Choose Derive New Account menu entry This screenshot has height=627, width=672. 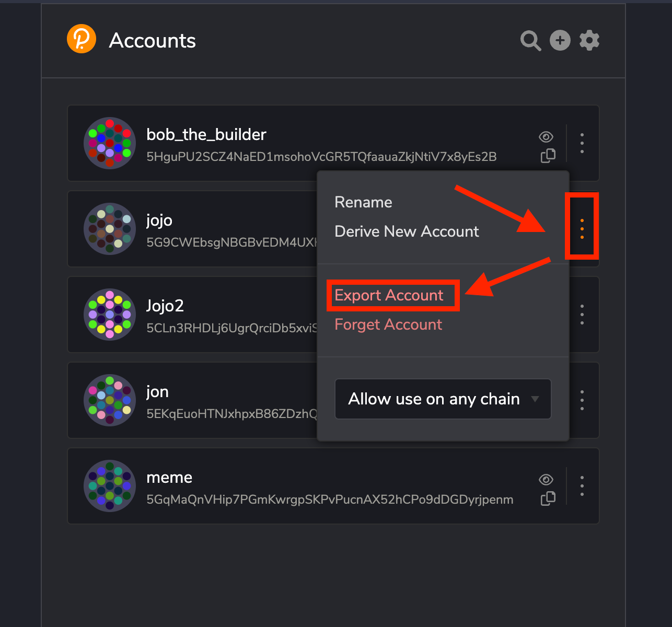[x=407, y=231]
